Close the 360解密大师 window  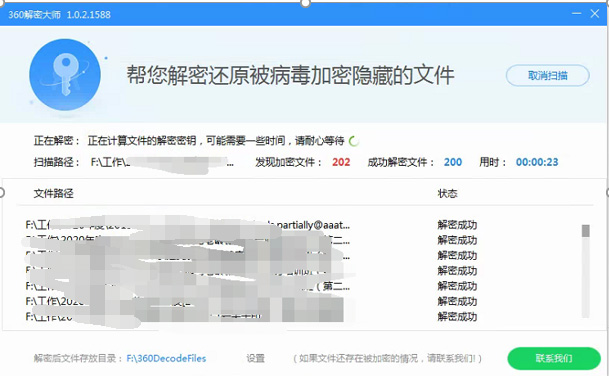coord(595,14)
